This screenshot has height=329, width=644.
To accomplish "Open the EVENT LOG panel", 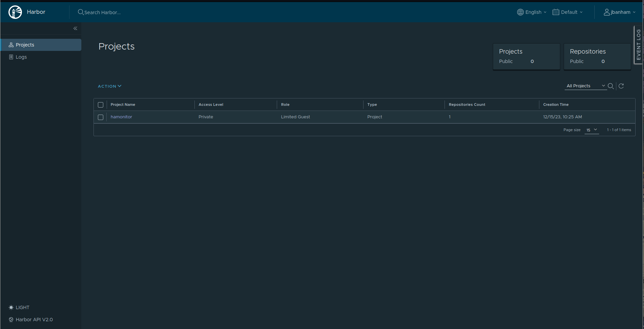I will pyautogui.click(x=638, y=45).
